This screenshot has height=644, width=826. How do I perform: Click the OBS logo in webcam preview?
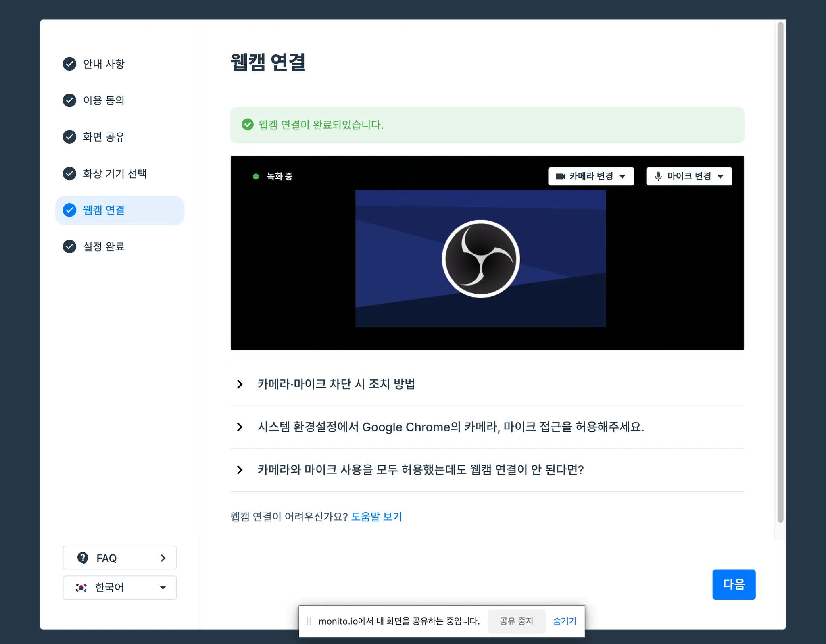pyautogui.click(x=481, y=258)
